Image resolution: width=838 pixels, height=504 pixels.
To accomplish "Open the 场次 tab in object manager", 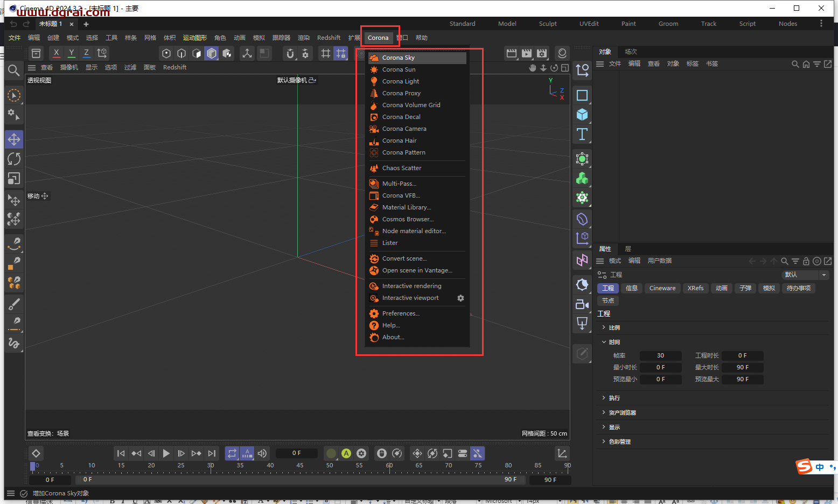I will (631, 52).
